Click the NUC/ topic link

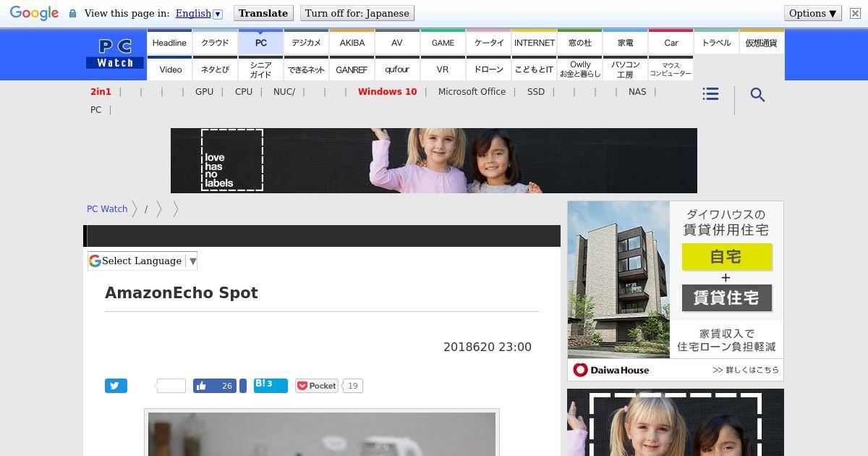click(x=284, y=92)
